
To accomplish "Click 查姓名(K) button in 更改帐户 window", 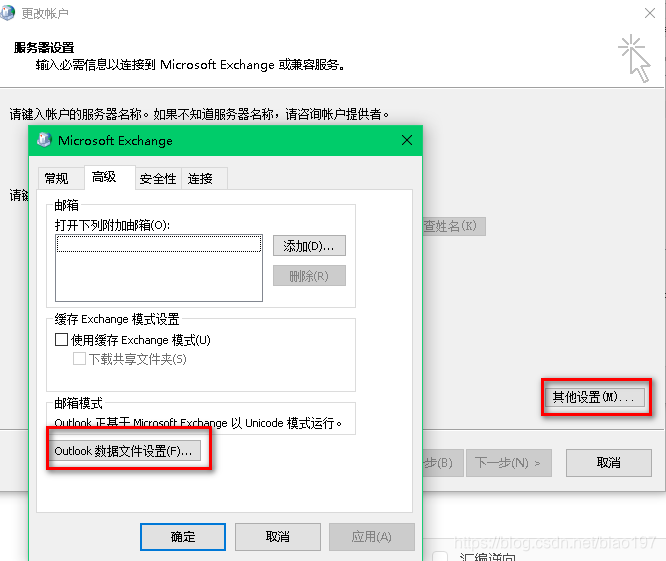I will tap(454, 226).
